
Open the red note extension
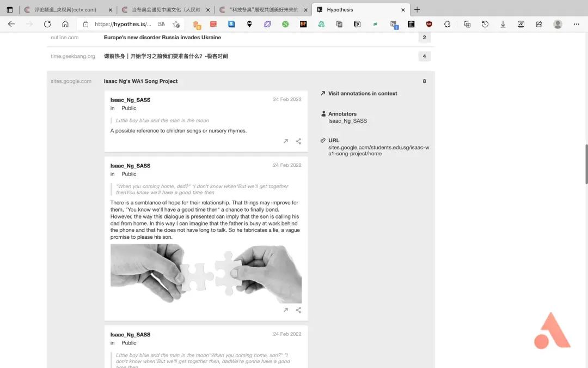tap(213, 24)
